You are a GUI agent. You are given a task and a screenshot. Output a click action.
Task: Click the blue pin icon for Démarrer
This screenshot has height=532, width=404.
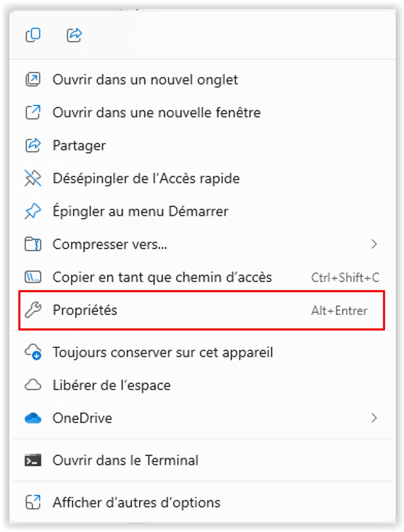(33, 211)
